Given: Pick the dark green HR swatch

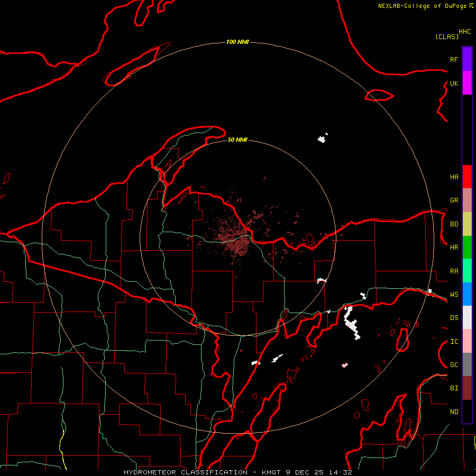Looking at the screenshot, I should (467, 248).
